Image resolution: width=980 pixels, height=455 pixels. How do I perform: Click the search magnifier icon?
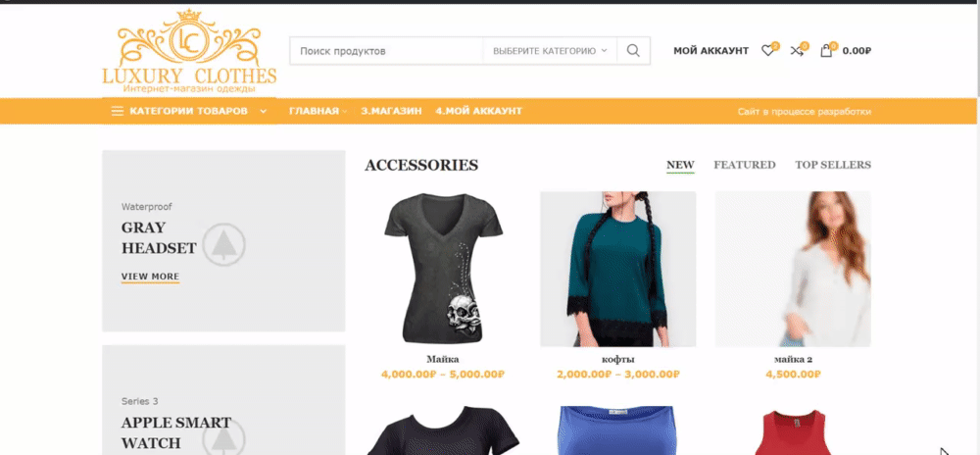tap(633, 51)
